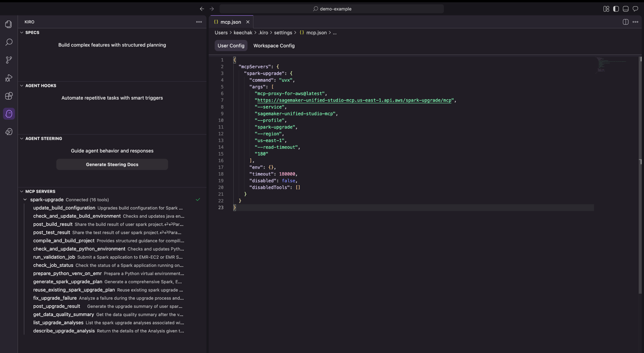Image resolution: width=644 pixels, height=353 pixels.
Task: Collapse the spark-upgrade server tool list
Action: pyautogui.click(x=25, y=200)
